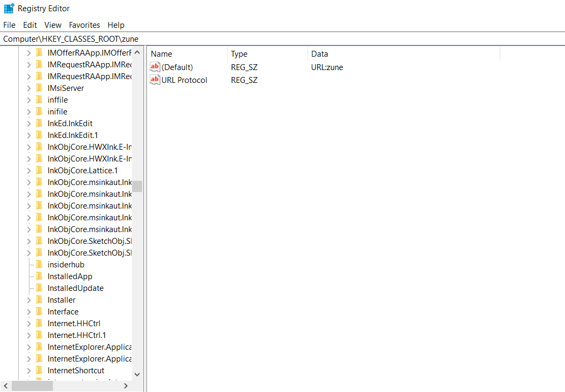Image resolution: width=565 pixels, height=392 pixels.
Task: Expand the inffile key
Action: coord(29,100)
